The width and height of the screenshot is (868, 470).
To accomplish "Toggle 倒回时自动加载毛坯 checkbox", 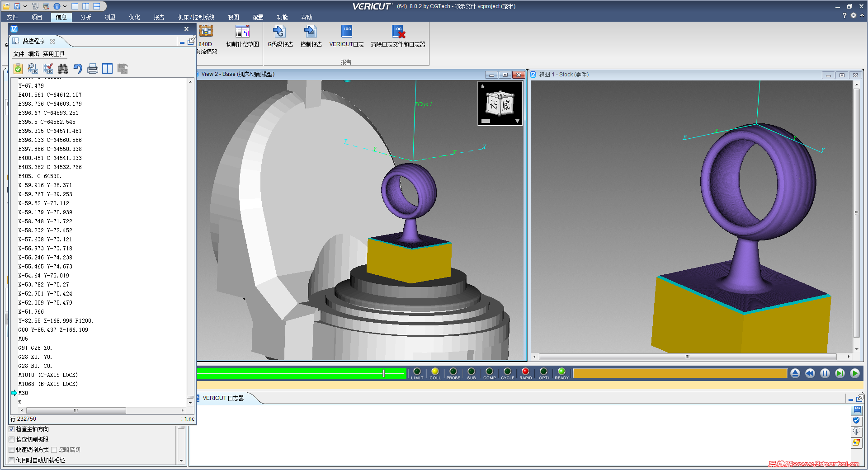I will pos(12,461).
